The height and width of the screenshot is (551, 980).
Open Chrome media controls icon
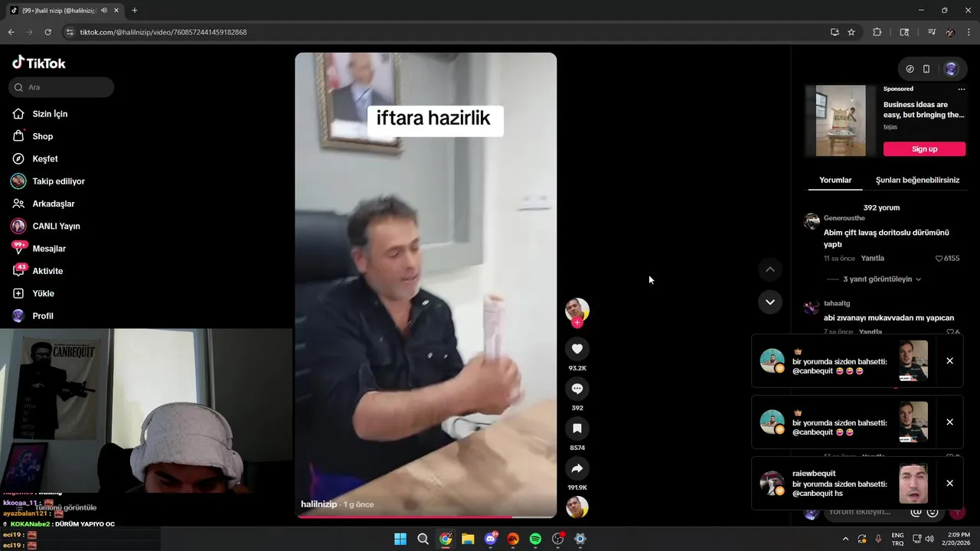[932, 32]
